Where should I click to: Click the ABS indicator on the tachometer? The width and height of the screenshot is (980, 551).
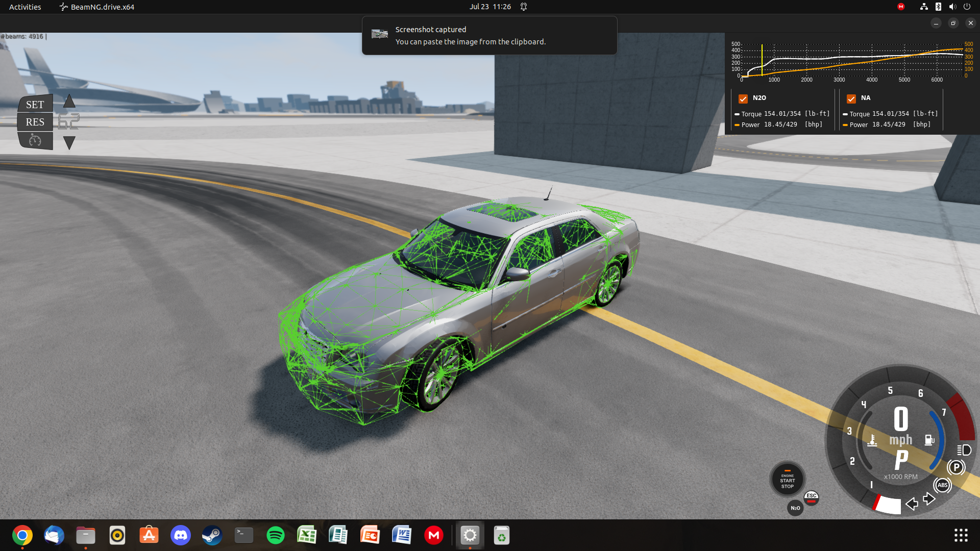(942, 485)
